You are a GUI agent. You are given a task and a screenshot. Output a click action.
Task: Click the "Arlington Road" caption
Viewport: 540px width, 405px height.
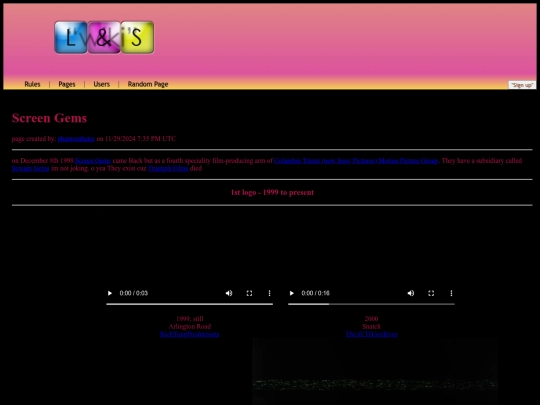pyautogui.click(x=190, y=326)
